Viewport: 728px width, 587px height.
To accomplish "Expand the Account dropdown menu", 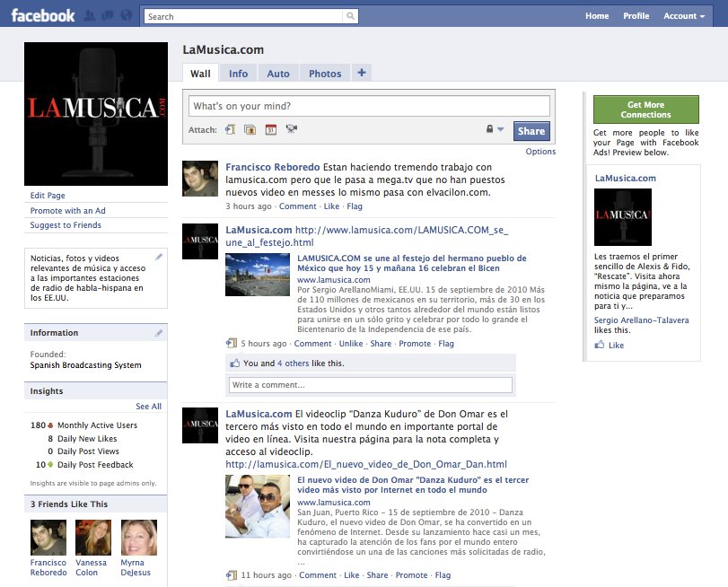I will point(684,16).
